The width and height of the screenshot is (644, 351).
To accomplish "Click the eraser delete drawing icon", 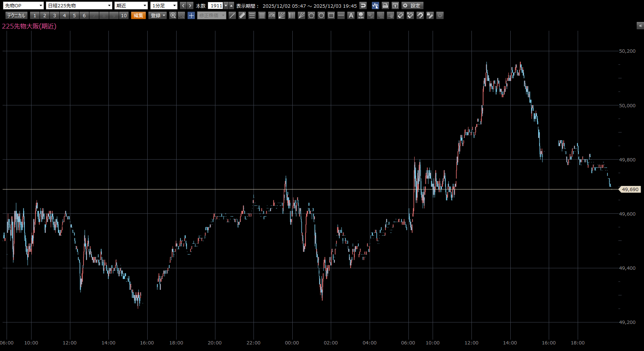I will click(400, 15).
